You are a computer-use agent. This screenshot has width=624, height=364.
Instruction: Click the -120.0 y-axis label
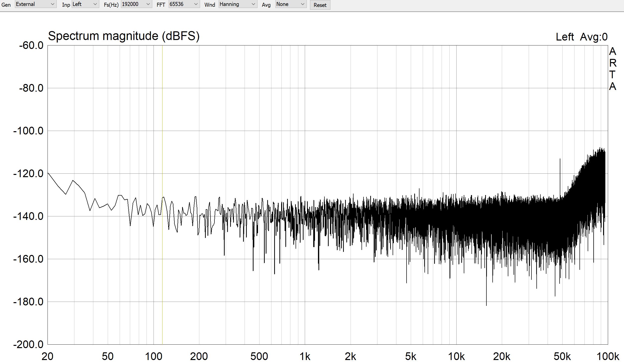[28, 174]
